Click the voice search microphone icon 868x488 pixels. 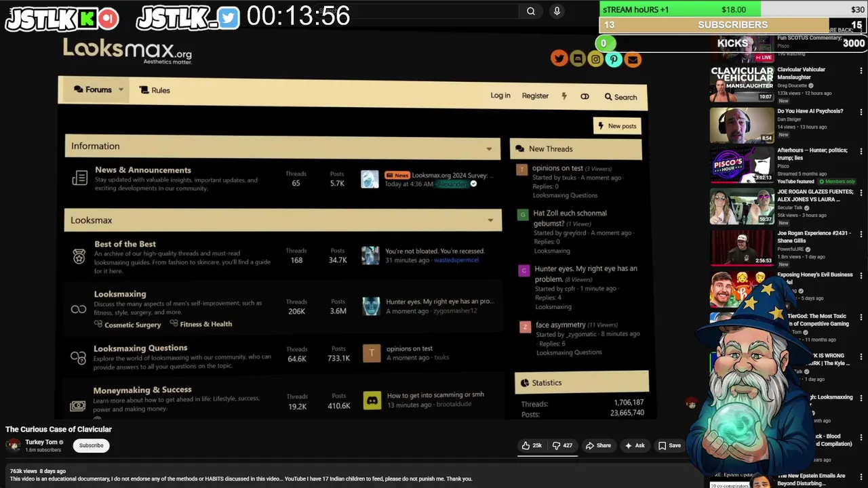coord(557,11)
